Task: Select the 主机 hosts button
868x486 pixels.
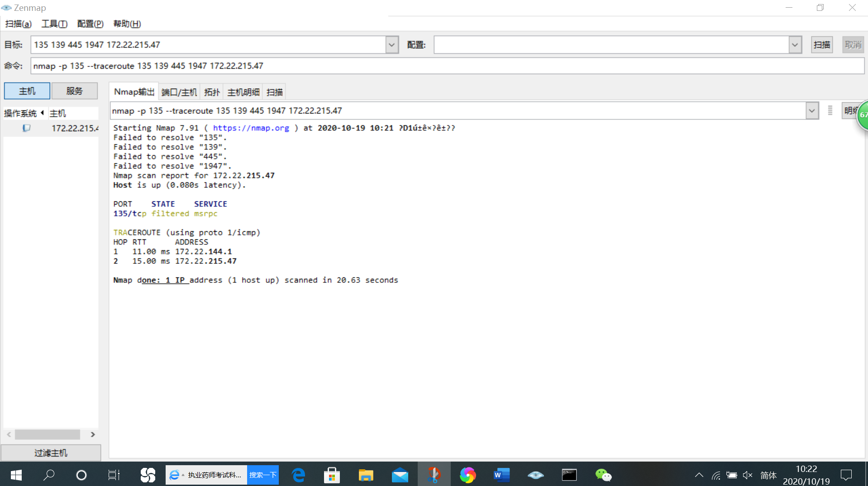Action: (x=27, y=91)
